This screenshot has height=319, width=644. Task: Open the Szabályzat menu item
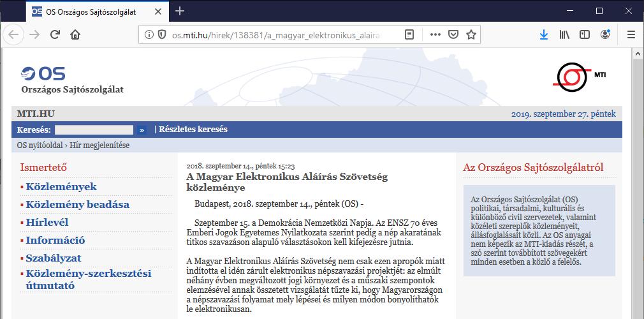[x=54, y=258]
